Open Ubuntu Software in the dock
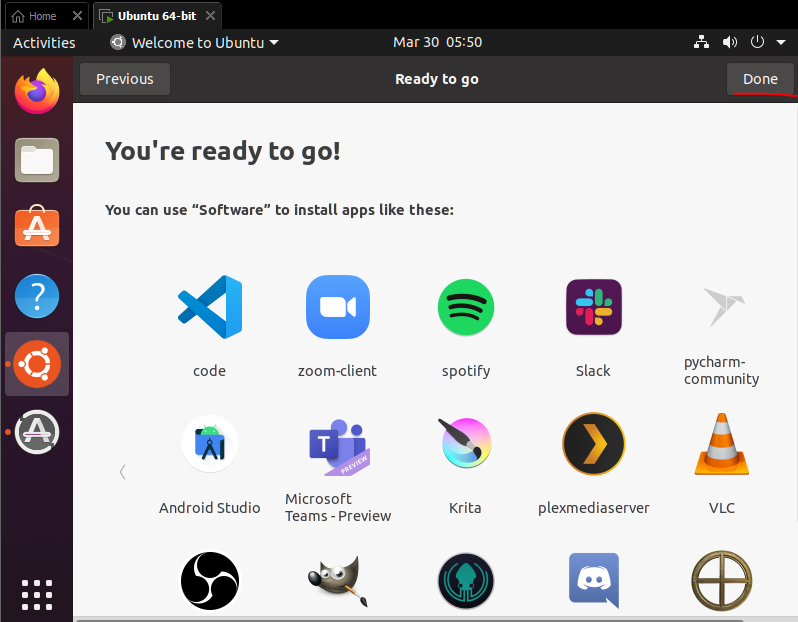This screenshot has height=622, width=798. [x=37, y=226]
